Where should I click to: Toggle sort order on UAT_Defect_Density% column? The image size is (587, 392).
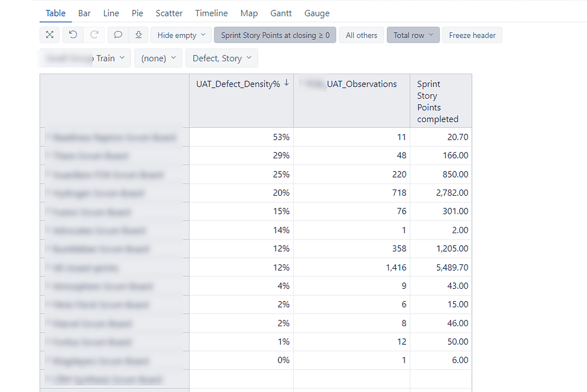point(286,83)
